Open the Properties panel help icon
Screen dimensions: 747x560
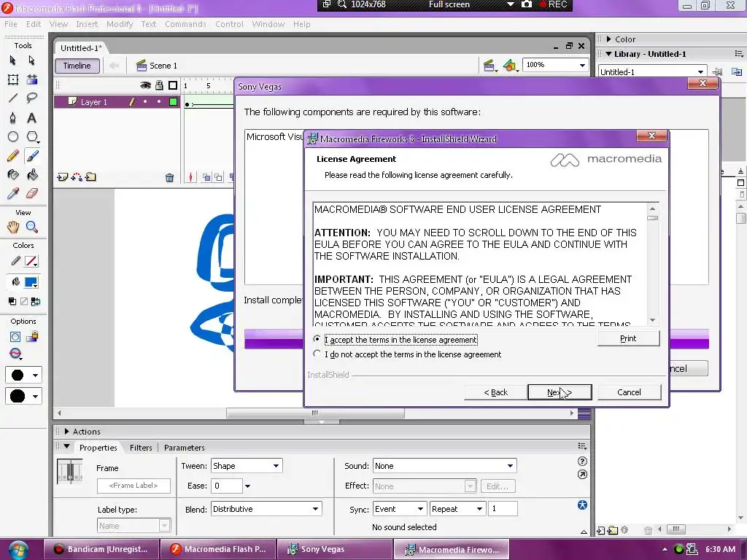[x=582, y=461]
